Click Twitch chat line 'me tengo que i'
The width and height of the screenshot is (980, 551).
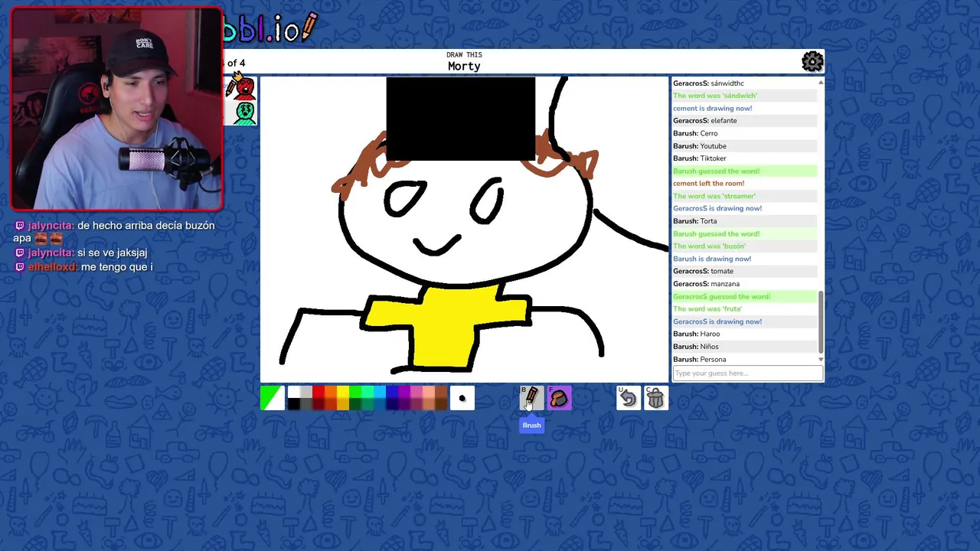(x=116, y=266)
